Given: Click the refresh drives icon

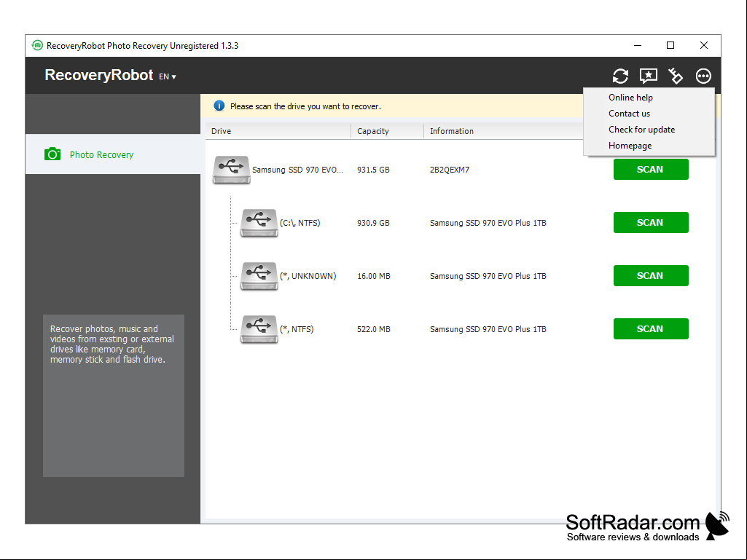Looking at the screenshot, I should point(620,76).
